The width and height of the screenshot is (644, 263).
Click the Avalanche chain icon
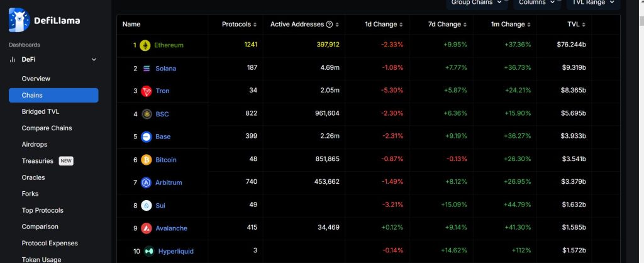tap(147, 228)
